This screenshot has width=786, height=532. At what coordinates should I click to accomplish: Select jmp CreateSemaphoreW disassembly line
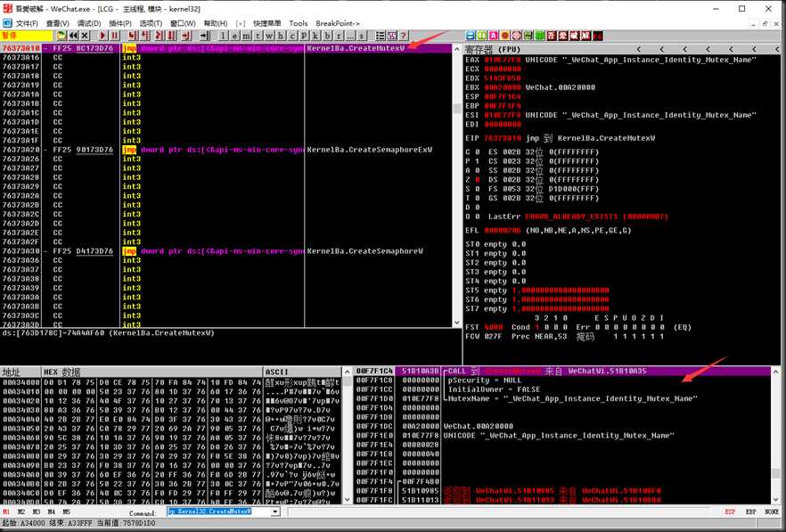click(226, 250)
